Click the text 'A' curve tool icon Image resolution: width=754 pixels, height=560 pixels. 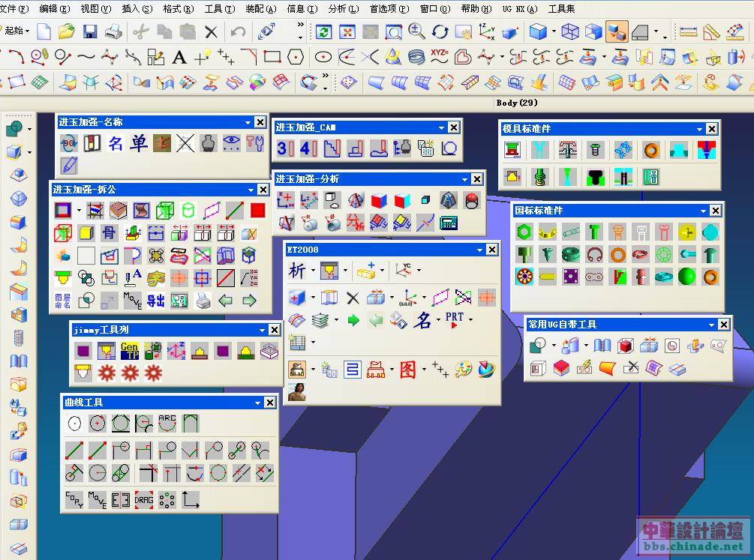[179, 57]
